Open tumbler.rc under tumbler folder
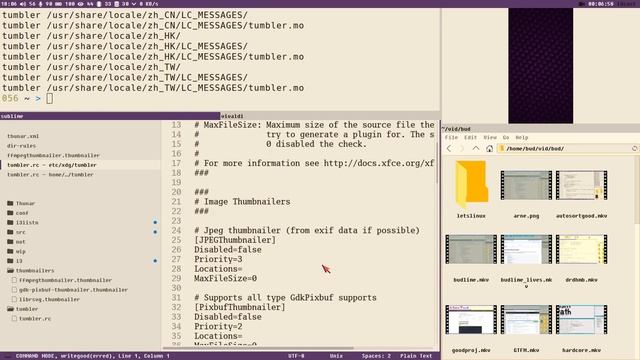 (35, 318)
